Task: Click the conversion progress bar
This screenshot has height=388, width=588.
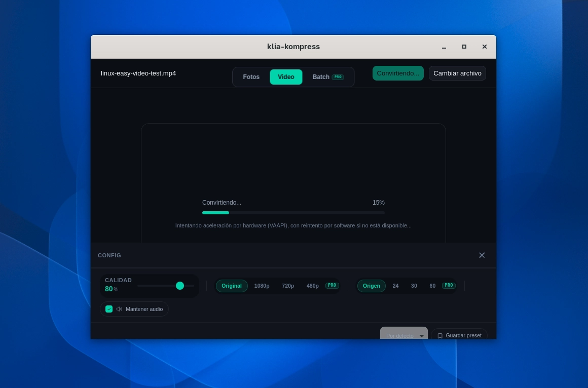Action: [x=293, y=213]
